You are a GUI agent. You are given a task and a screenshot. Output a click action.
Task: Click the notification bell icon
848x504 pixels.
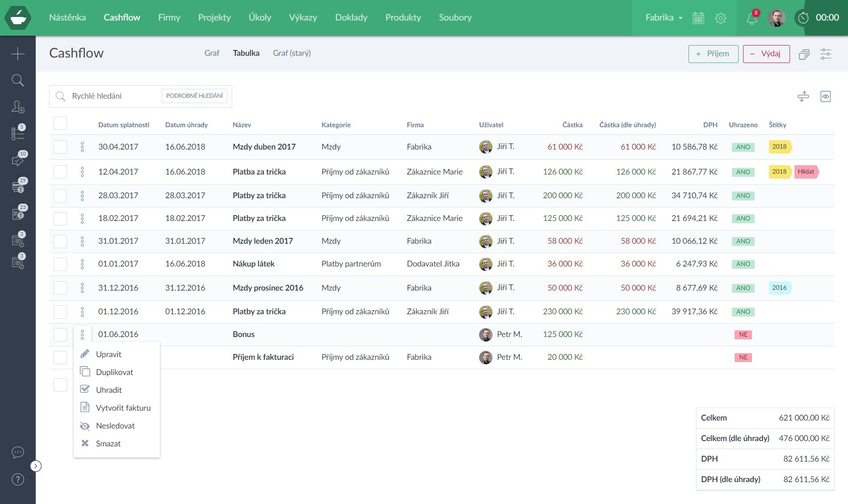(752, 18)
